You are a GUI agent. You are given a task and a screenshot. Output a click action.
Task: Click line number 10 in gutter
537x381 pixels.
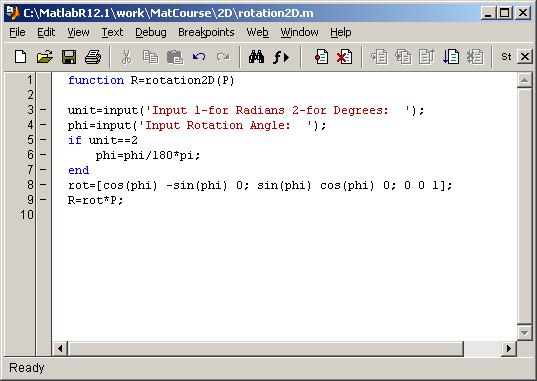click(x=27, y=215)
